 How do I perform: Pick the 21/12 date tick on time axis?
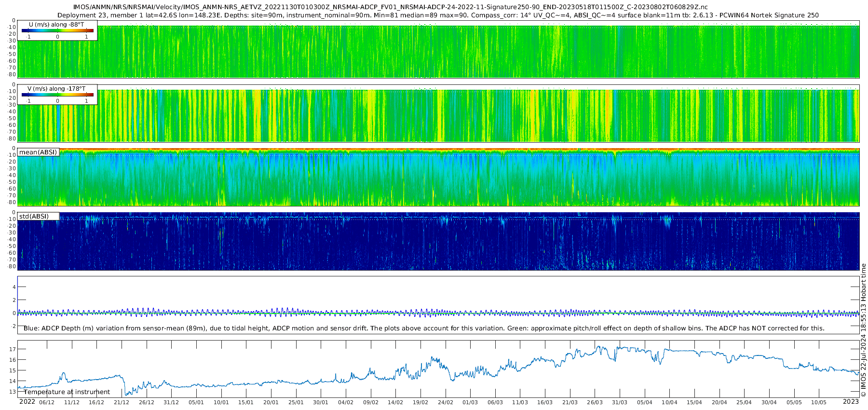click(121, 402)
